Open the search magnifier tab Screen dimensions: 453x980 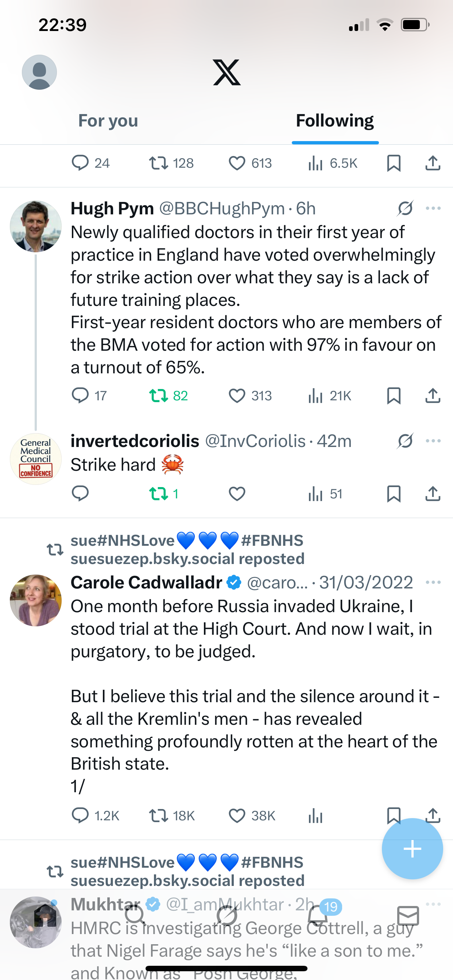[135, 915]
